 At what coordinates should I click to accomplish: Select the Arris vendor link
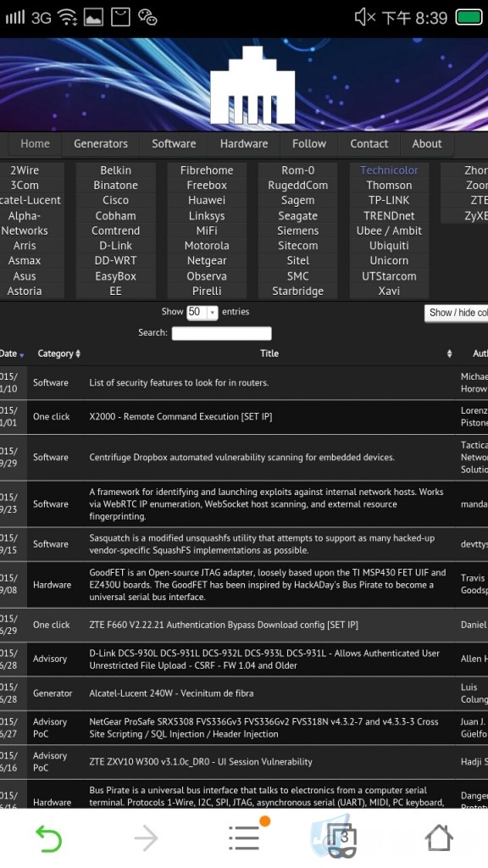25,246
